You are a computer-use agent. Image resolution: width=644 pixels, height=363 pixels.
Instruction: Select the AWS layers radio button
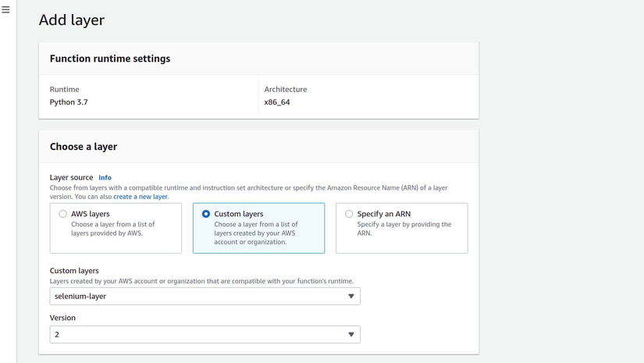63,214
